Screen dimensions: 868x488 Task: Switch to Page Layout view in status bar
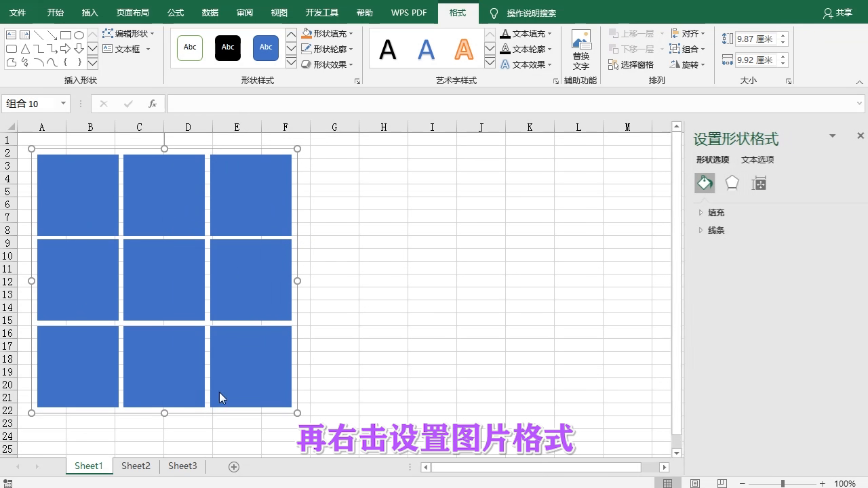pyautogui.click(x=695, y=483)
